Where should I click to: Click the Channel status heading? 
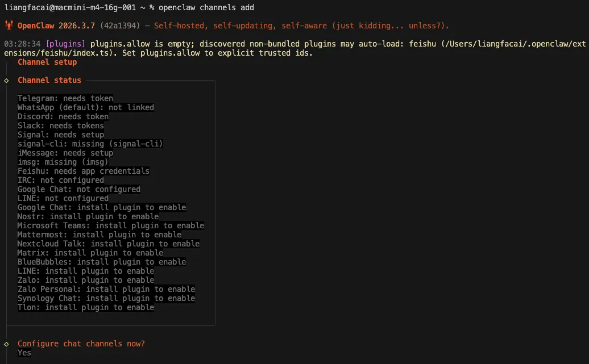(x=49, y=80)
